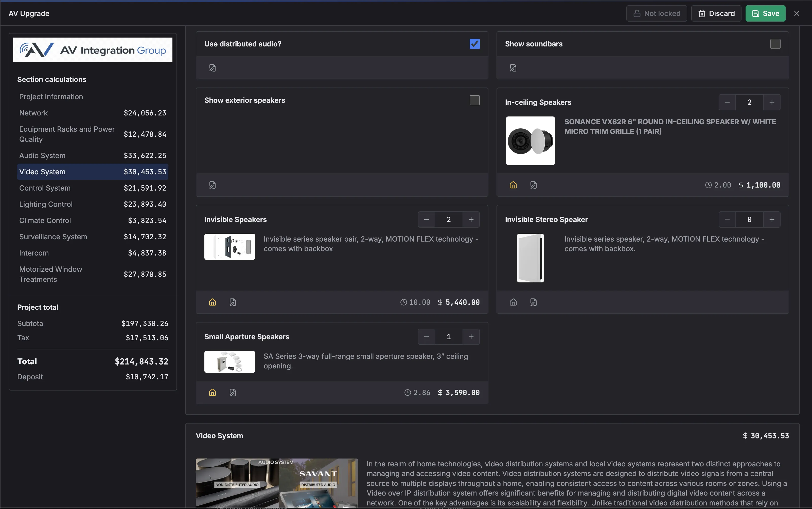Click the Invisible Speakers product thumbnail
The image size is (812, 509).
pos(230,246)
